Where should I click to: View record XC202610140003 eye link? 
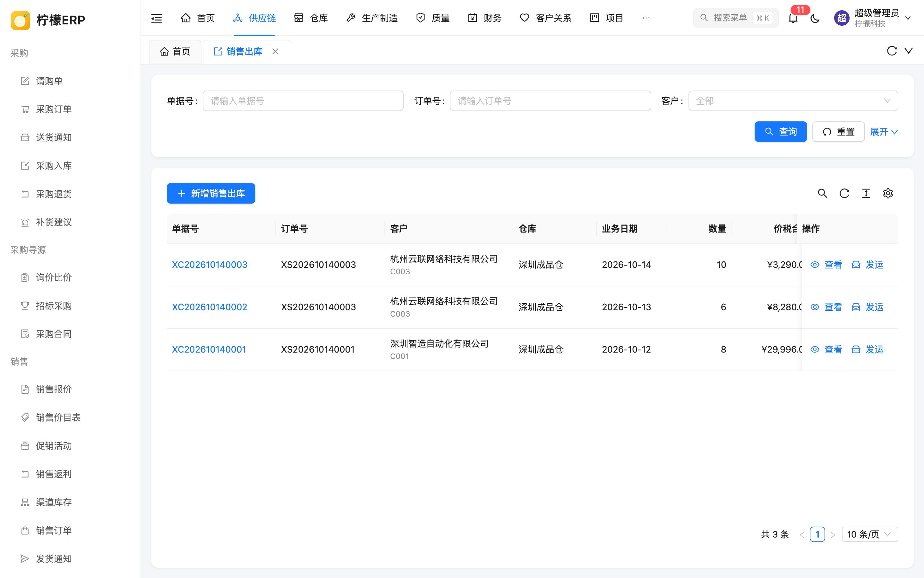pos(826,265)
